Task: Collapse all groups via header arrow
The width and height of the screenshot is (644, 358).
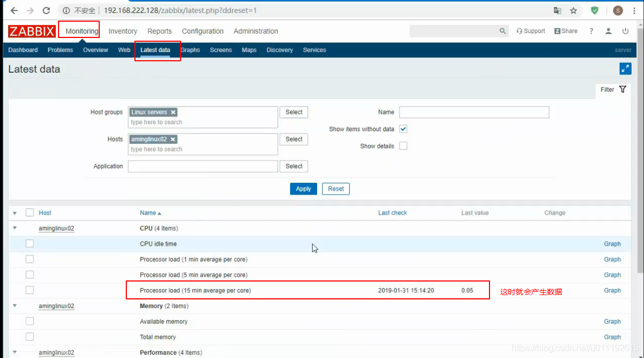Action: point(15,213)
